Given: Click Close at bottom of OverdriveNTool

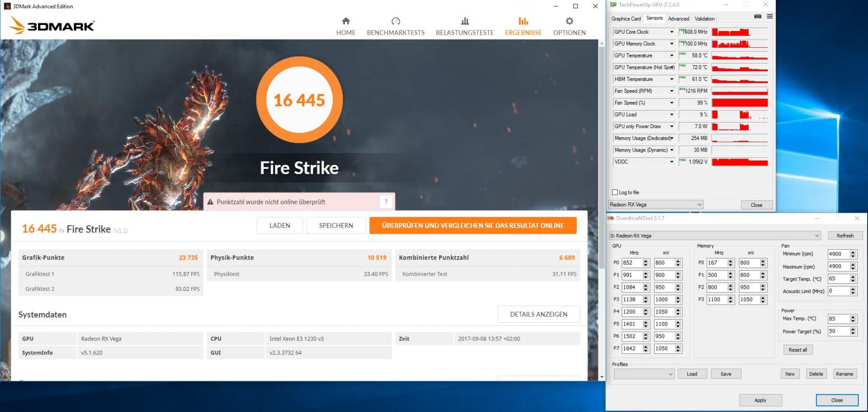Looking at the screenshot, I should 837,400.
